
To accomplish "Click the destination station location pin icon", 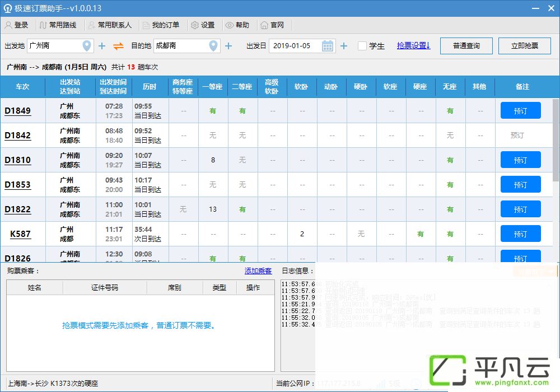I will [213, 46].
